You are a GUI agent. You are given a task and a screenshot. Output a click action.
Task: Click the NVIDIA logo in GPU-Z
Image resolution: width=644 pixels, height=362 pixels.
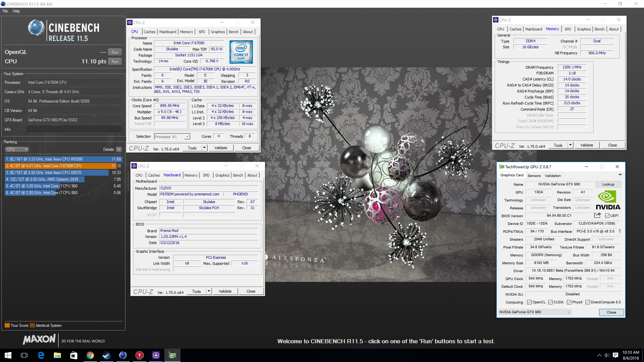[x=608, y=200]
